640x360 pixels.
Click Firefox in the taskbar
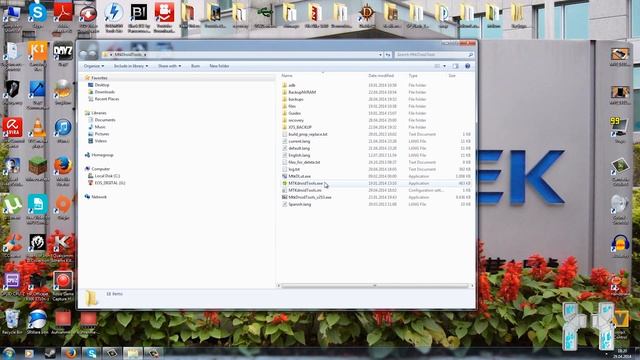pos(71,353)
